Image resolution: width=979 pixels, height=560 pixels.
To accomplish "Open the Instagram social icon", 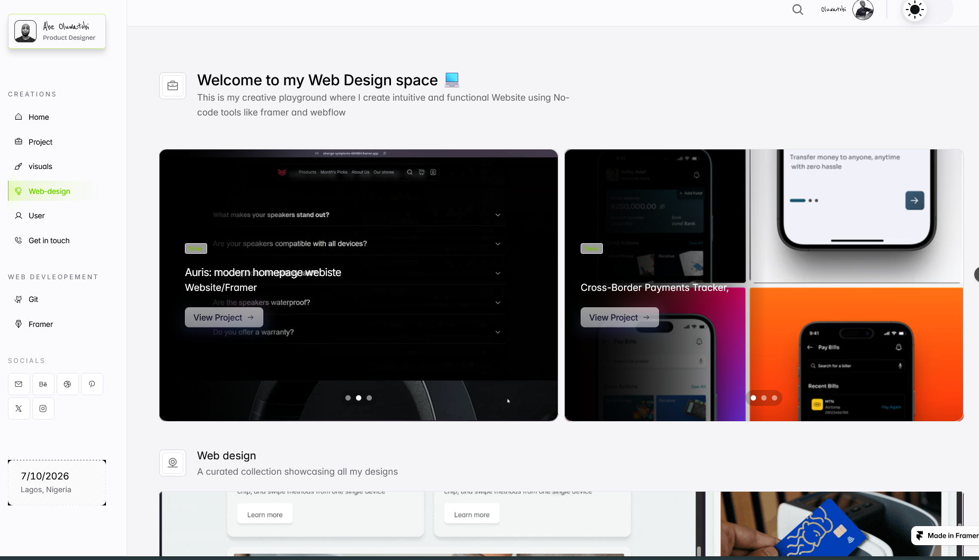I will pos(43,408).
